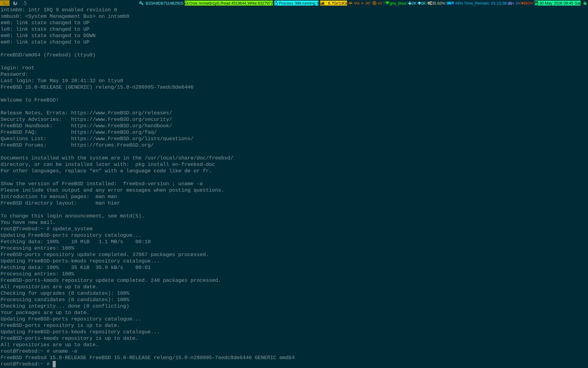Click 'man man' manual pages text
The width and height of the screenshot is (588, 368).
coord(106,196)
